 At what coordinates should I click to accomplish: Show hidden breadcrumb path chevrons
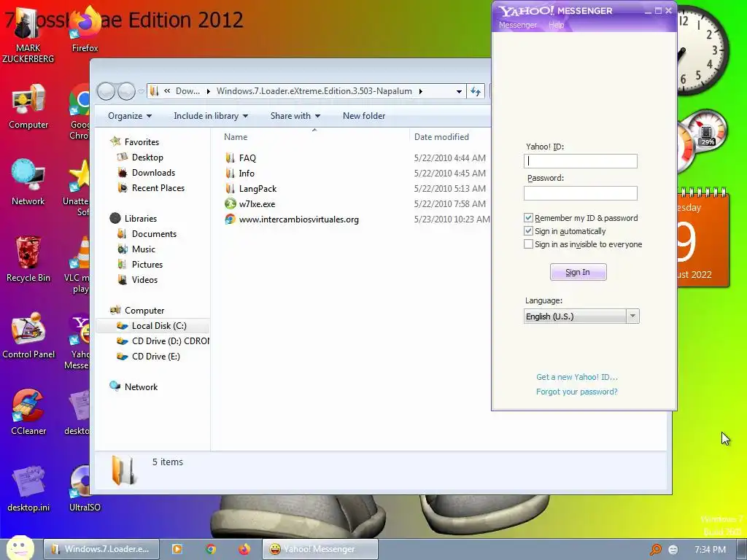click(x=167, y=90)
